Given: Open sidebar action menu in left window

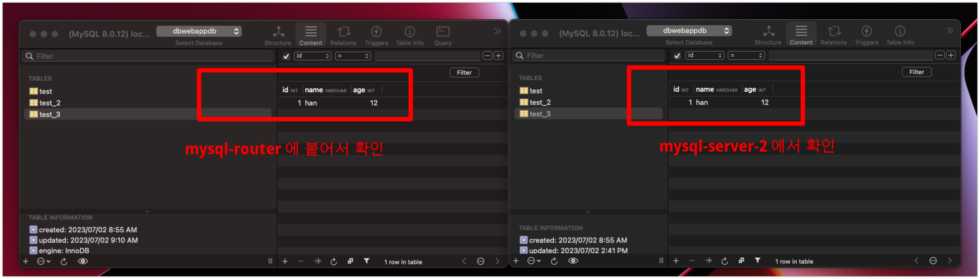Looking at the screenshot, I should [43, 261].
